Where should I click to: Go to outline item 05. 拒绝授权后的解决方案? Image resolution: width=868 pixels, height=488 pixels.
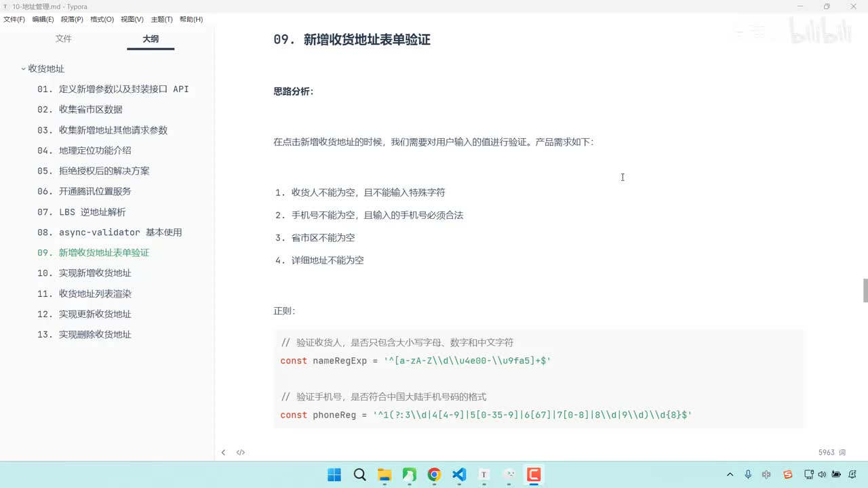point(94,171)
